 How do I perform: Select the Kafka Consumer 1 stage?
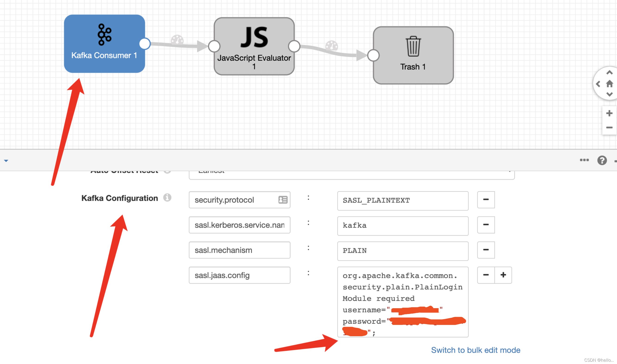pyautogui.click(x=104, y=44)
